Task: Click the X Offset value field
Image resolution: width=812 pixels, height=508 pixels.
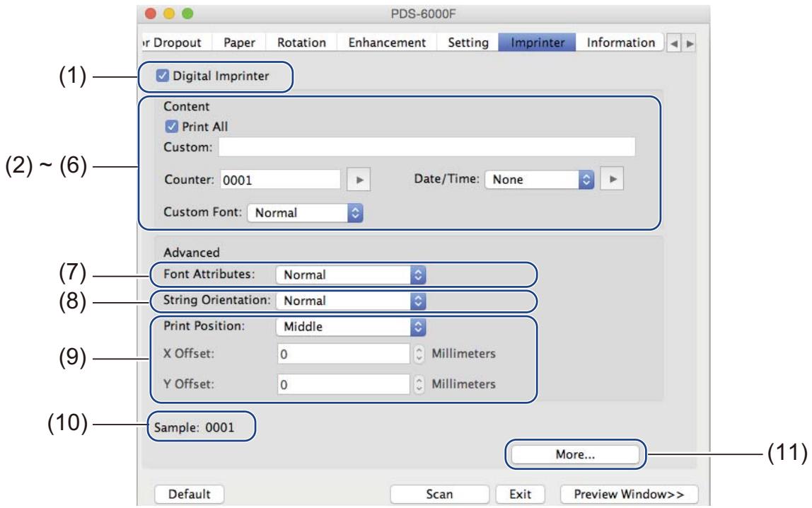Action: (344, 354)
